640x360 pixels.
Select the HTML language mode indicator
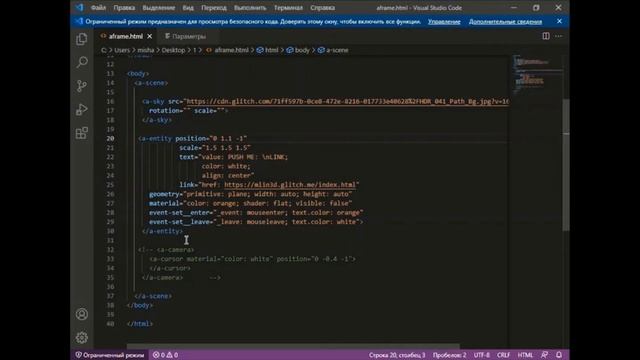pos(525,355)
